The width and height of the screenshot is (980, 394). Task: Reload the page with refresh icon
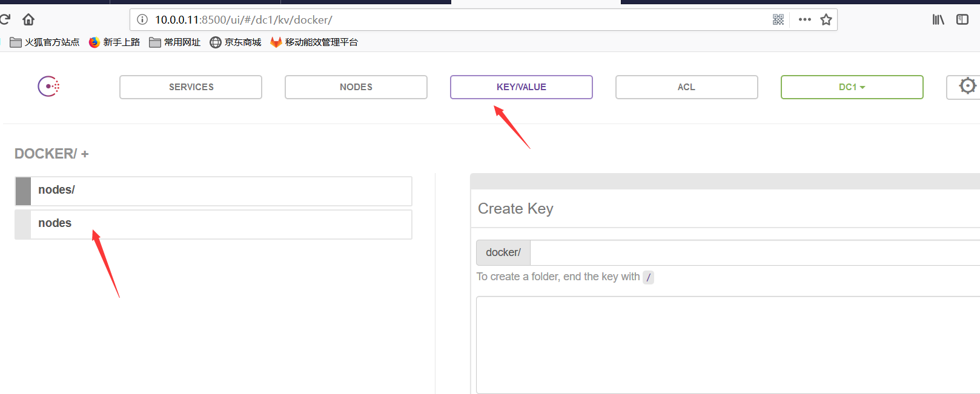pyautogui.click(x=5, y=19)
